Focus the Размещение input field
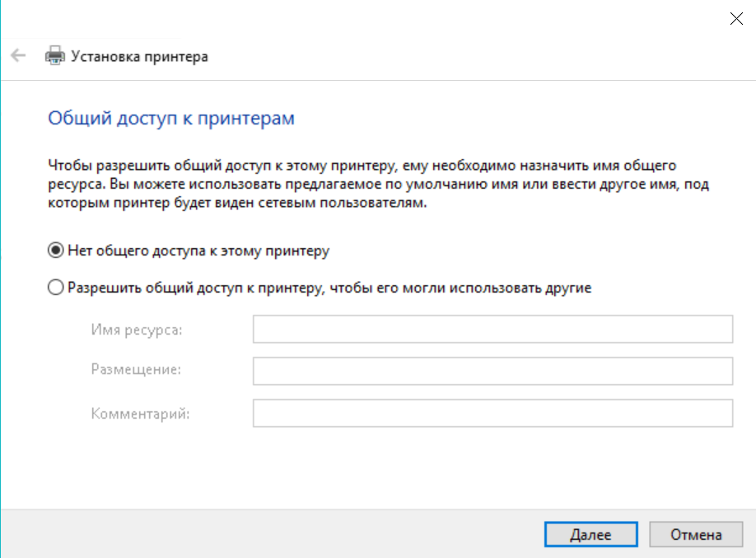756x558 pixels. 492,371
